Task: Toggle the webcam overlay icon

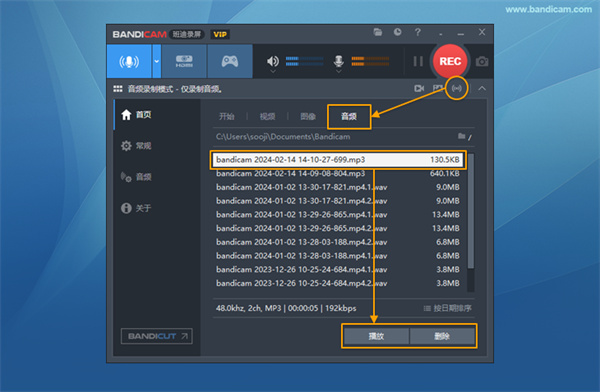Action: coord(419,88)
